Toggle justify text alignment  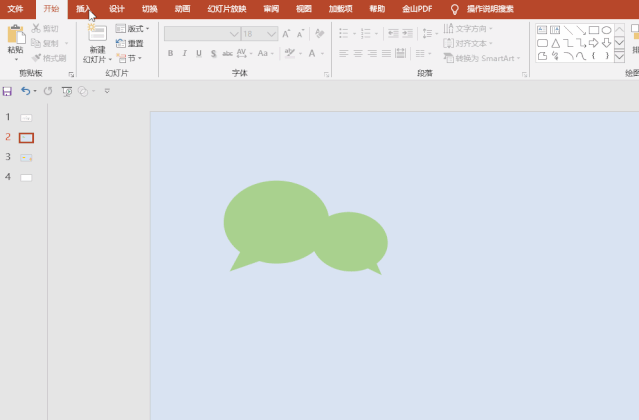tap(386, 53)
